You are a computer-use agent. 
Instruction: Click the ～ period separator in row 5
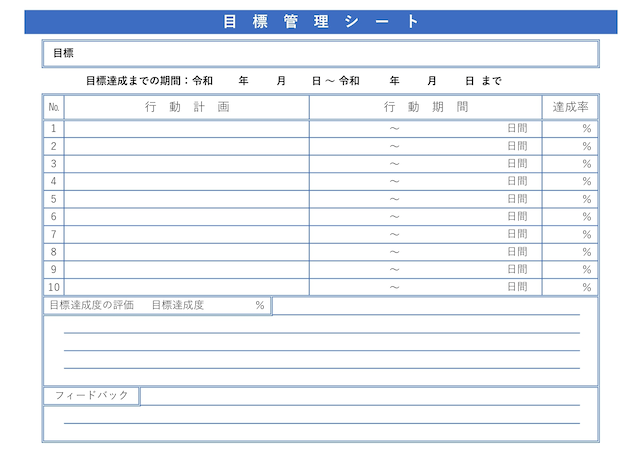coord(394,200)
